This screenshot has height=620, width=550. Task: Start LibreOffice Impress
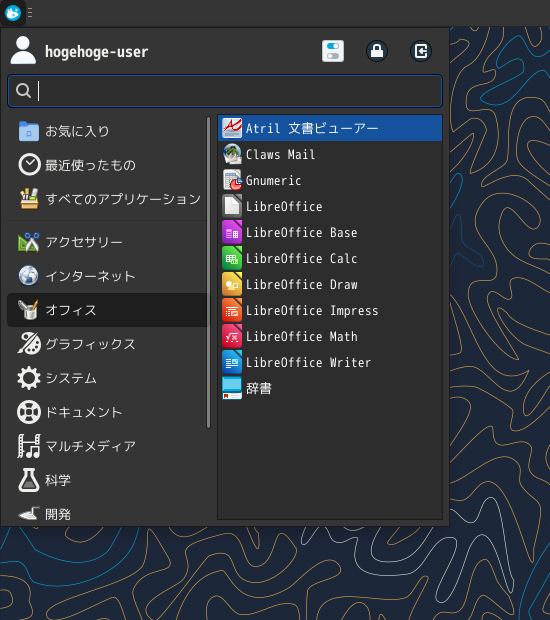(x=330, y=311)
